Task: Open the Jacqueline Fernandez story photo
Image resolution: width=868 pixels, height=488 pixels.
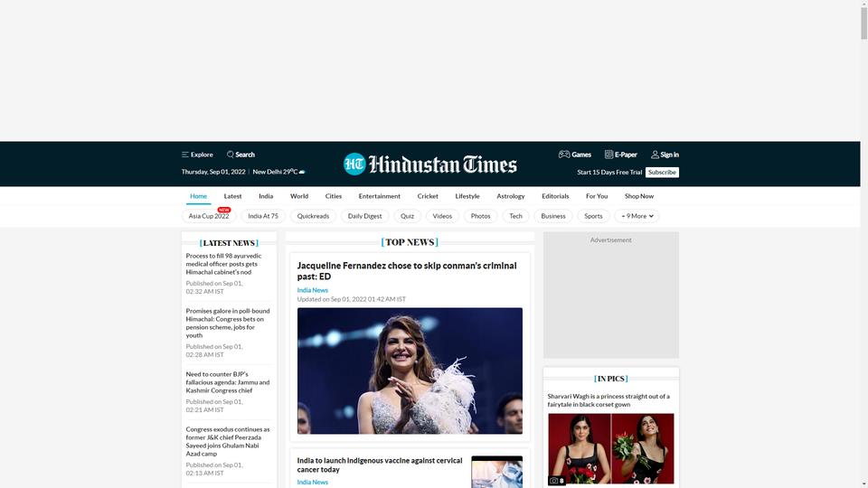Action: (410, 371)
